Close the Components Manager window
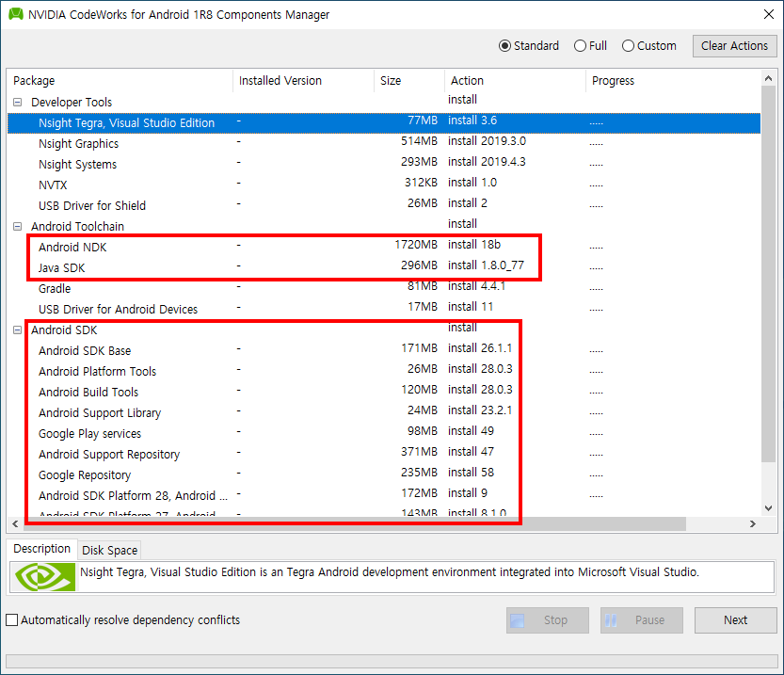Screen dimensions: 784x675 [769, 14]
